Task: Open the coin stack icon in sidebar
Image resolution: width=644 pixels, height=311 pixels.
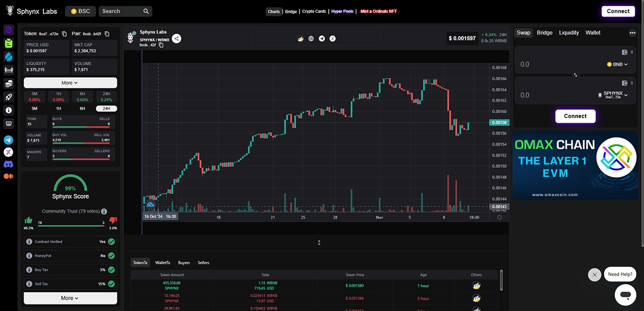Action: [x=9, y=84]
